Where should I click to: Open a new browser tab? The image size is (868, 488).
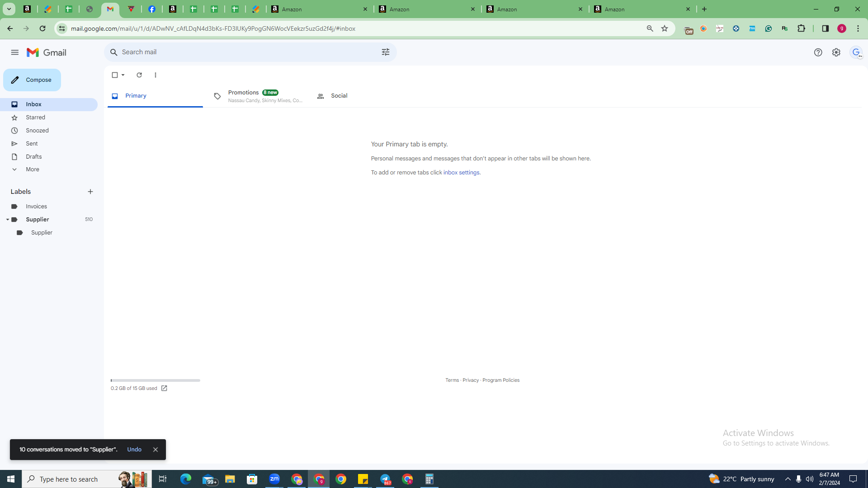click(704, 9)
